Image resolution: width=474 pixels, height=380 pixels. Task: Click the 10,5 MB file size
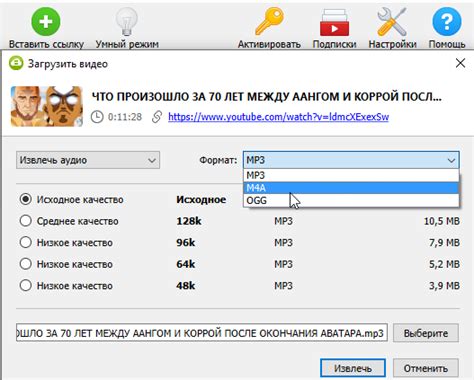(442, 221)
